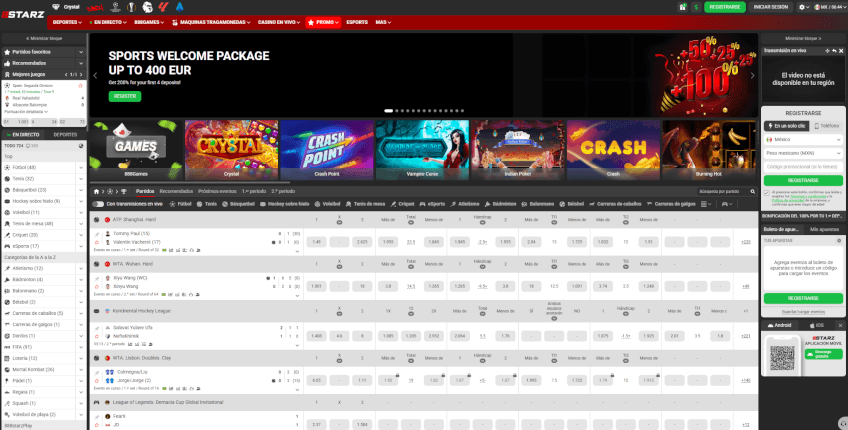Image resolution: width=848 pixels, height=430 pixels.
Task: Check the terms and conditions checkbox
Action: point(766,193)
